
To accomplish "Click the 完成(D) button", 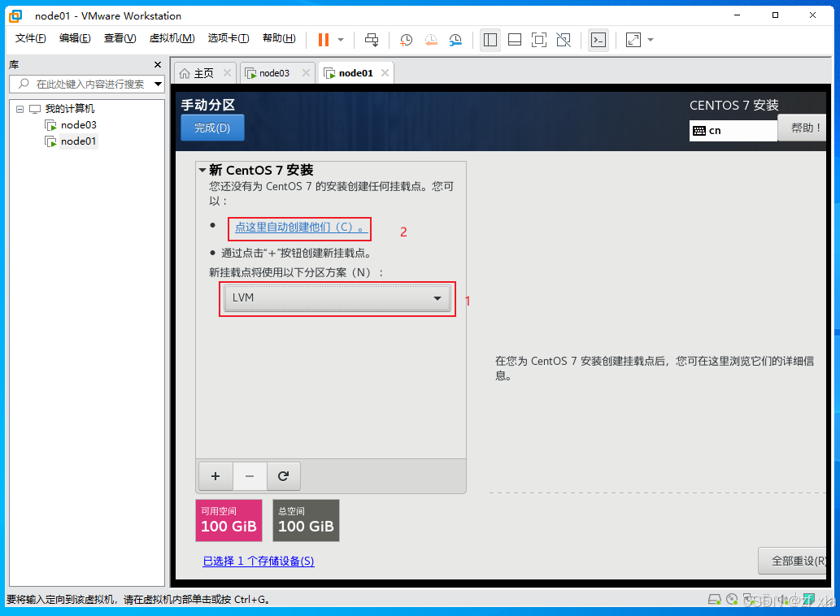I will click(x=213, y=128).
